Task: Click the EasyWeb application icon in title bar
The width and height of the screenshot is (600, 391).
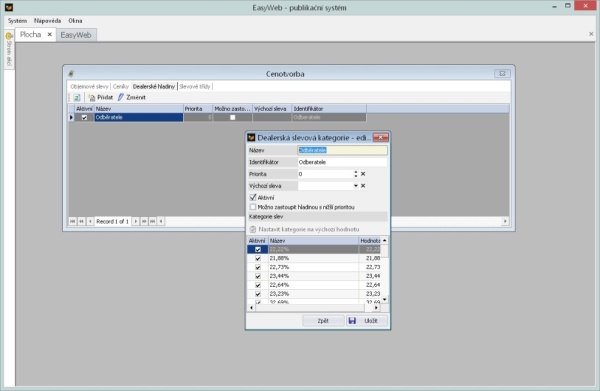Action: tap(9, 7)
